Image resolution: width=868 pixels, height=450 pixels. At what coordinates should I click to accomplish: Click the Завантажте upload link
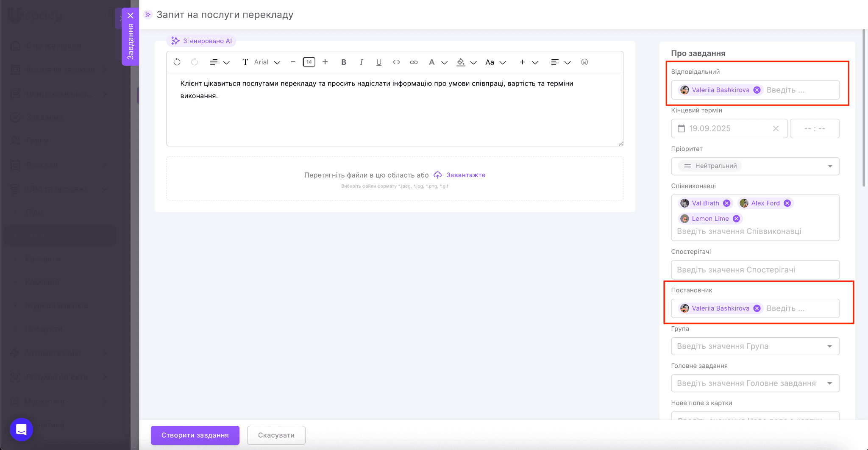(x=465, y=175)
